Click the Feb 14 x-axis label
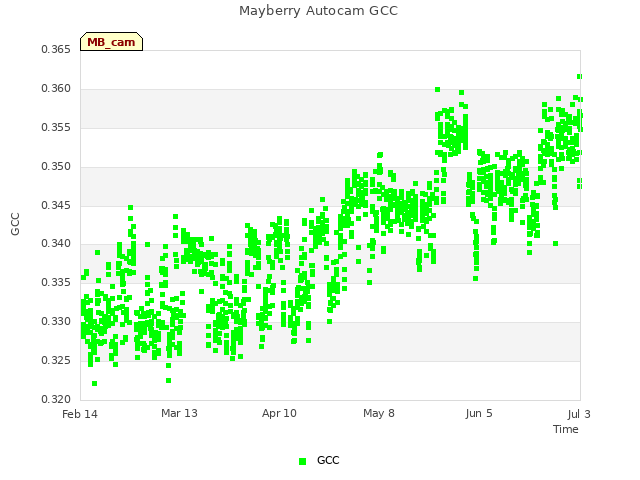This screenshot has width=640, height=480. 80,414
